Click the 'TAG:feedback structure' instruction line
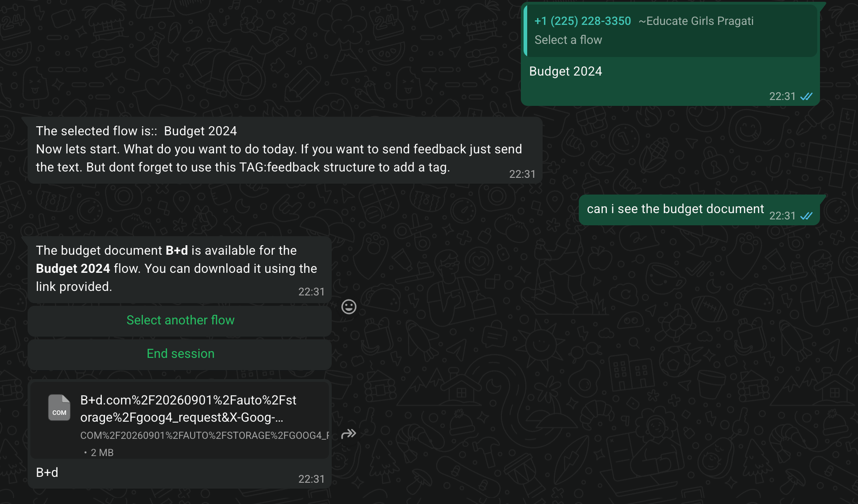Image resolution: width=858 pixels, height=504 pixels. pos(243,167)
